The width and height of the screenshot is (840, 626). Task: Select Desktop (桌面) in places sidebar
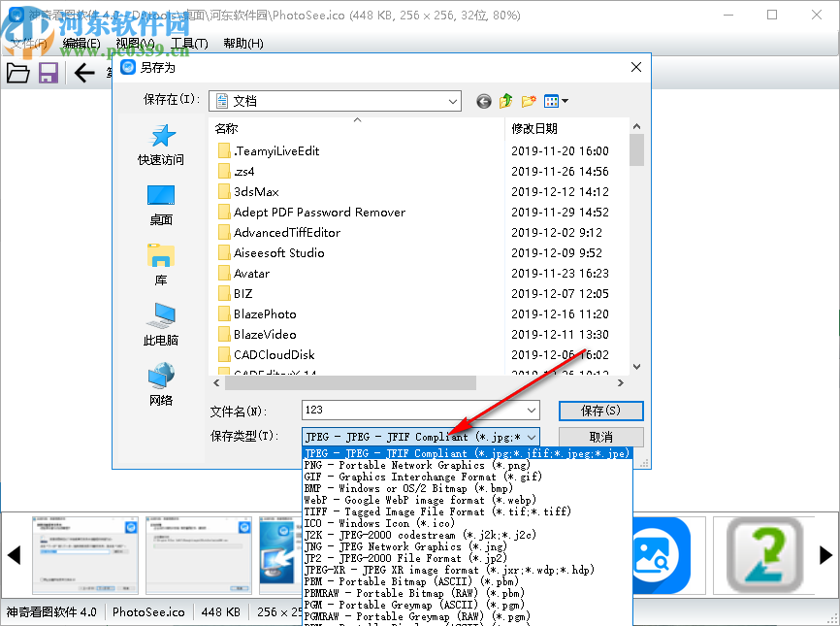[161, 205]
